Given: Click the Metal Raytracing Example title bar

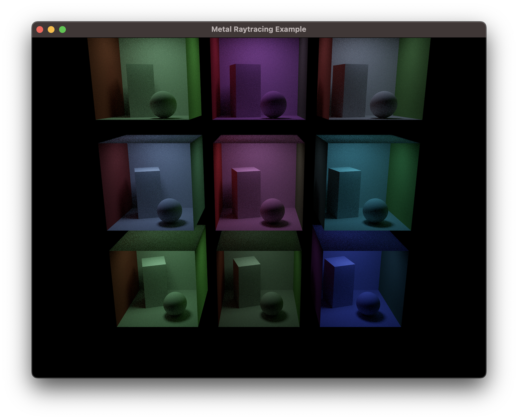Looking at the screenshot, I should point(259,29).
